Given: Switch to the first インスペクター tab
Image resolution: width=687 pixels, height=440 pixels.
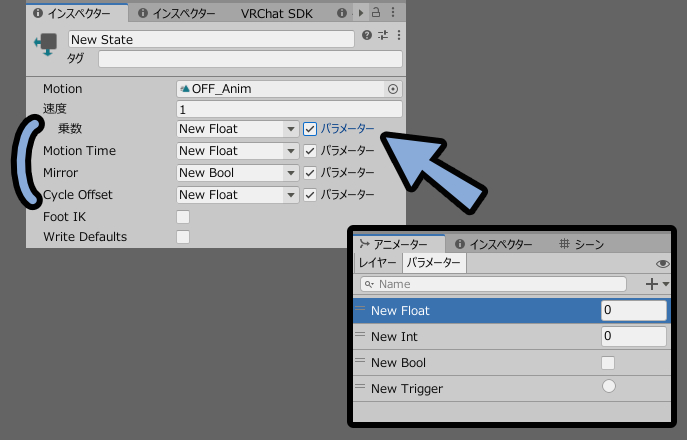Looking at the screenshot, I should (77, 13).
